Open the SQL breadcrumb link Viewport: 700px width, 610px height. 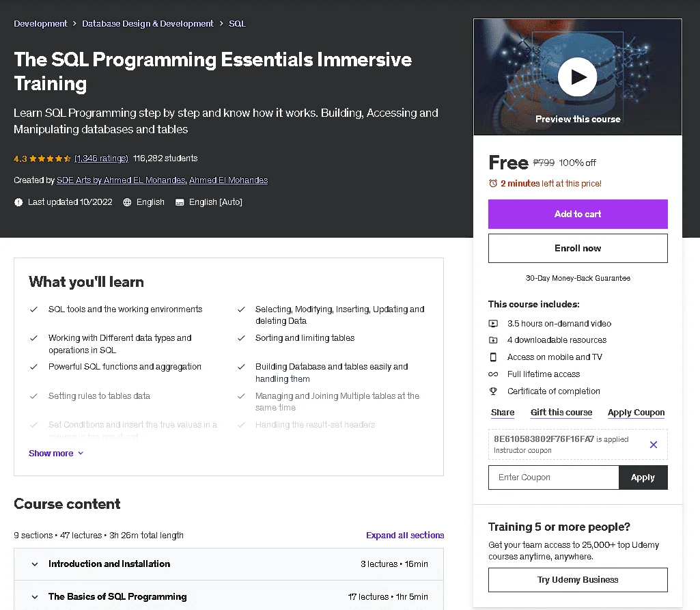point(237,24)
